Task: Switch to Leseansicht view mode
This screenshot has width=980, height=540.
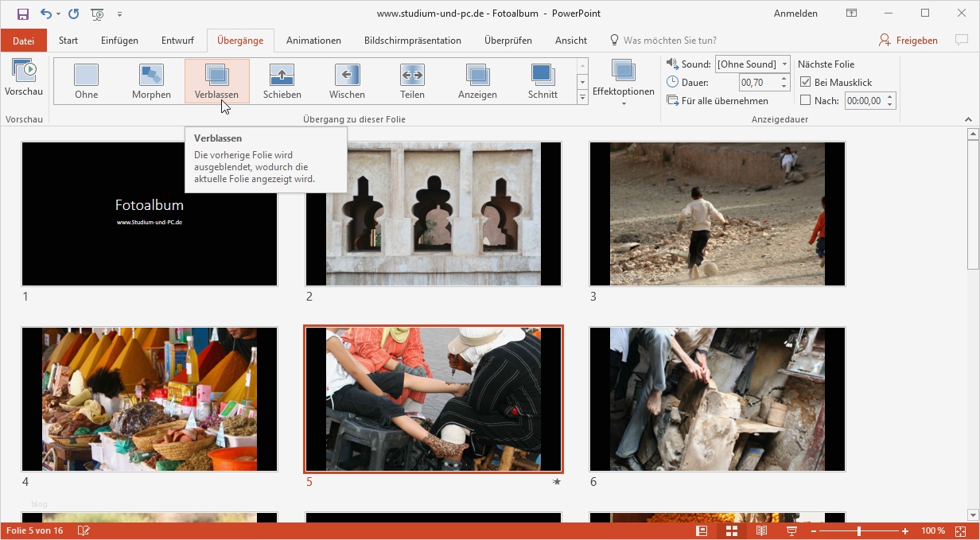Action: click(760, 530)
